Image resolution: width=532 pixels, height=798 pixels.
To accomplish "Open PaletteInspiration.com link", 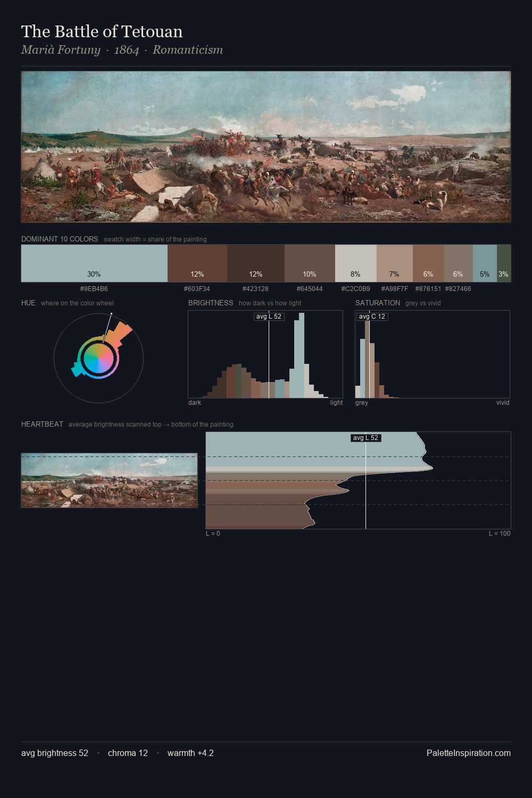I will tap(469, 753).
